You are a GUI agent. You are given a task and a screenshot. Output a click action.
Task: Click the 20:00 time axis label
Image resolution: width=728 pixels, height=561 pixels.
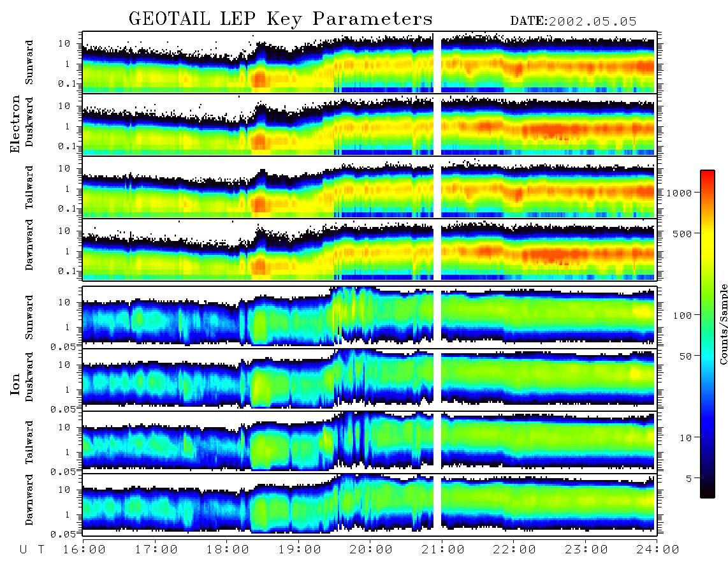[x=371, y=550]
